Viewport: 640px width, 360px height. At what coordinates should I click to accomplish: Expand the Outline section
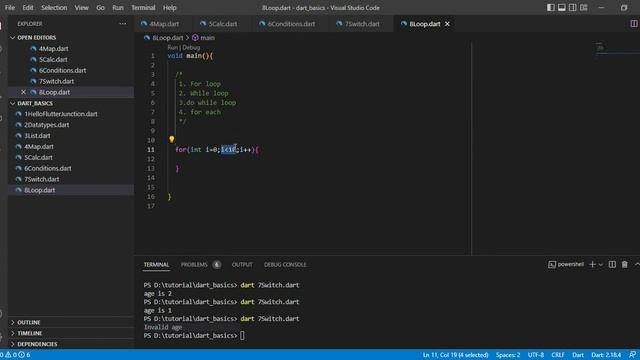[x=71, y=322]
